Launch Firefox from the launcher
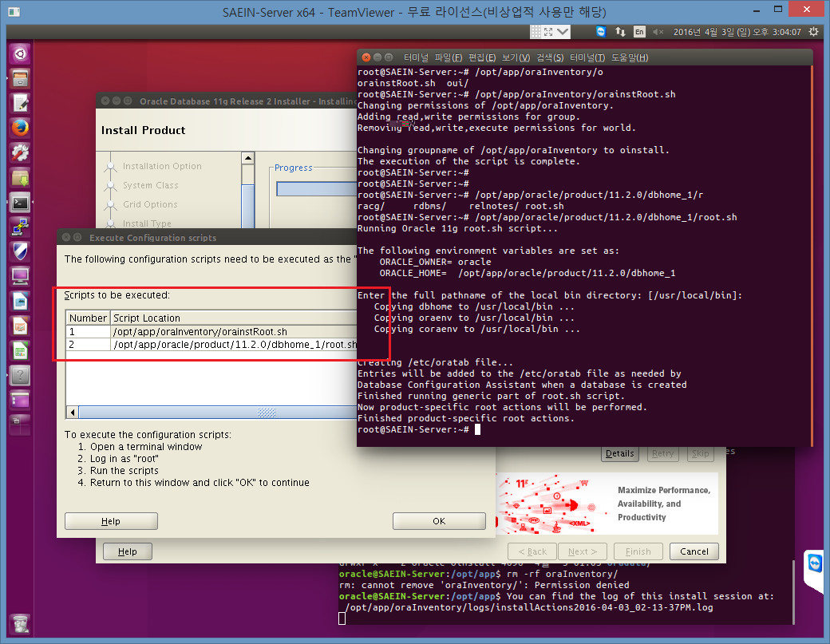The width and height of the screenshot is (830, 644). click(x=20, y=128)
